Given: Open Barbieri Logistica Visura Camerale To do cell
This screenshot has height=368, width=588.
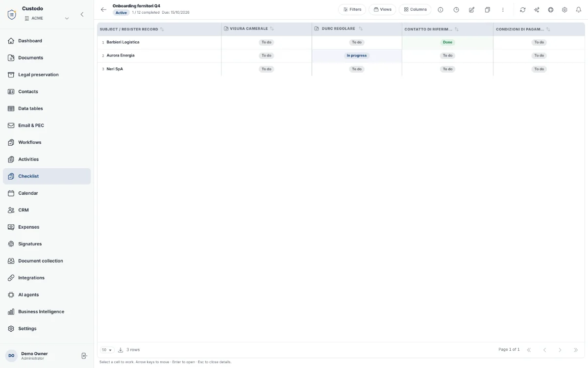Looking at the screenshot, I should click(x=267, y=43).
